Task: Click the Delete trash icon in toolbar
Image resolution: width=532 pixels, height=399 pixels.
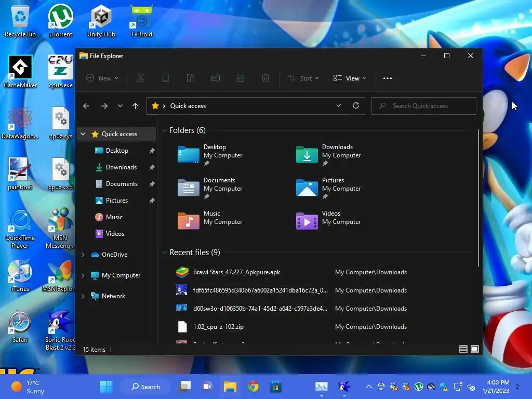Action: click(x=265, y=78)
